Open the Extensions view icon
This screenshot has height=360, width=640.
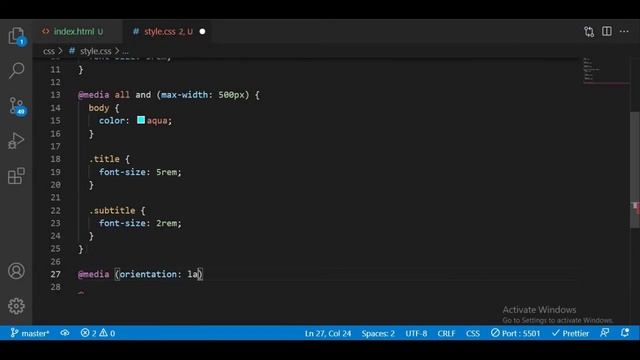tap(16, 176)
